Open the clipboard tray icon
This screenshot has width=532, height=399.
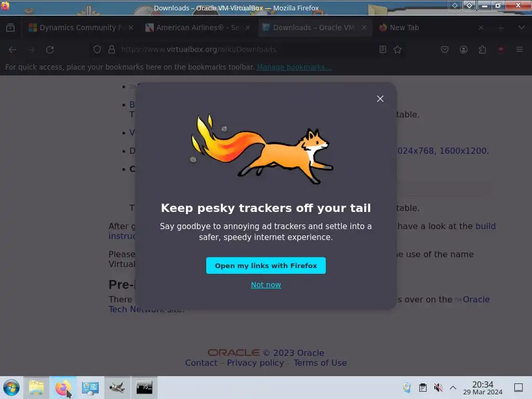point(423,388)
